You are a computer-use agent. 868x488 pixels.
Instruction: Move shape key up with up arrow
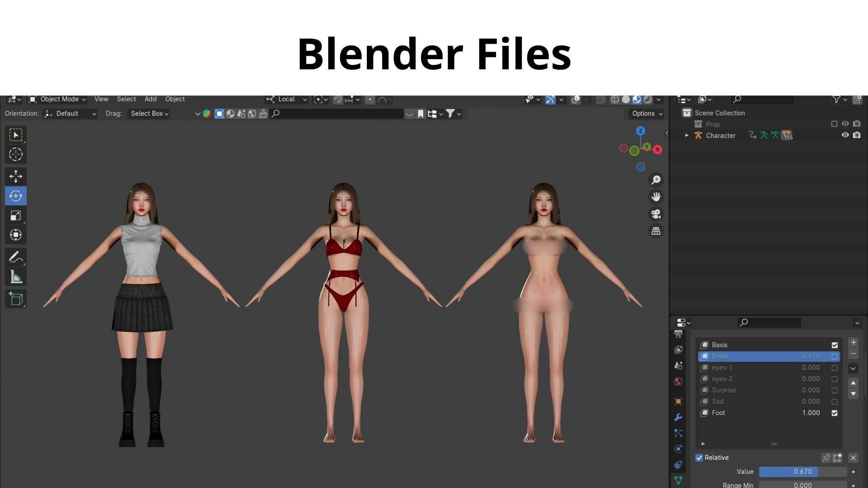click(853, 383)
